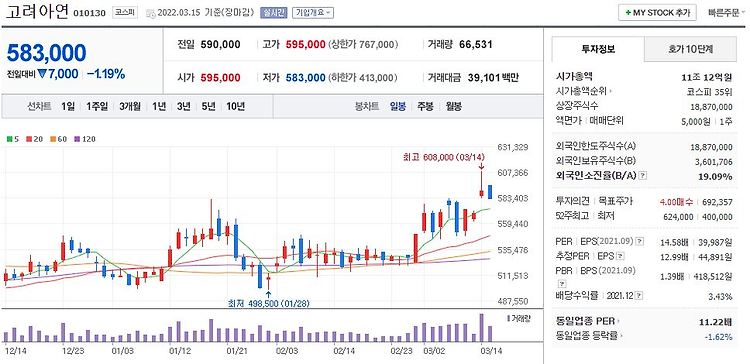Select the 일봉 daily candle chart
Image resolution: width=750 pixels, height=364 pixels.
click(x=397, y=107)
